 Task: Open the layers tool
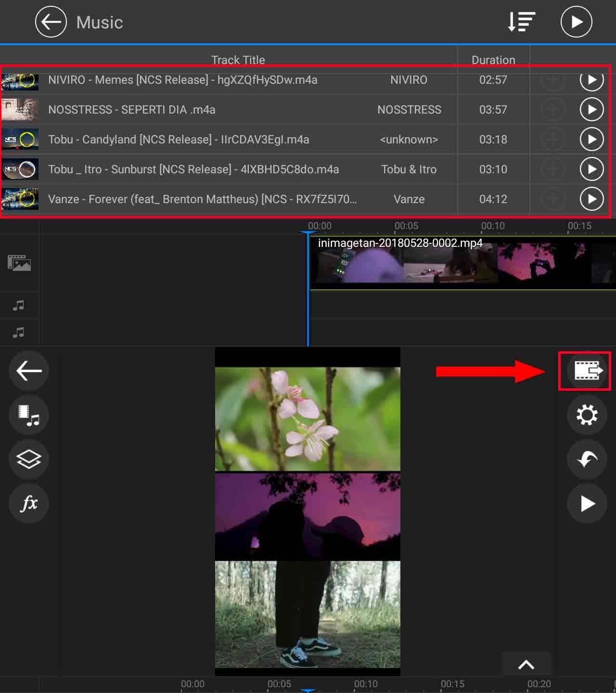tap(29, 459)
